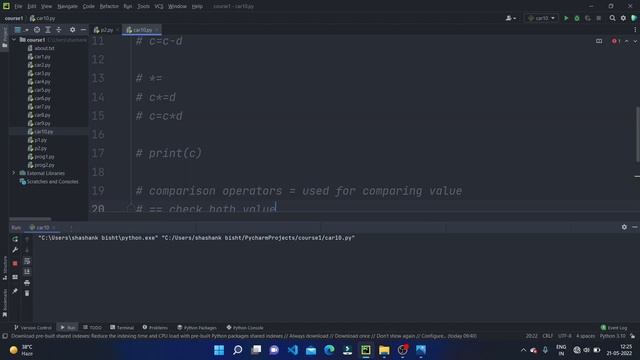Open Project panel options gear
Image resolution: width=640 pixels, height=360 pixels.
click(x=72, y=30)
